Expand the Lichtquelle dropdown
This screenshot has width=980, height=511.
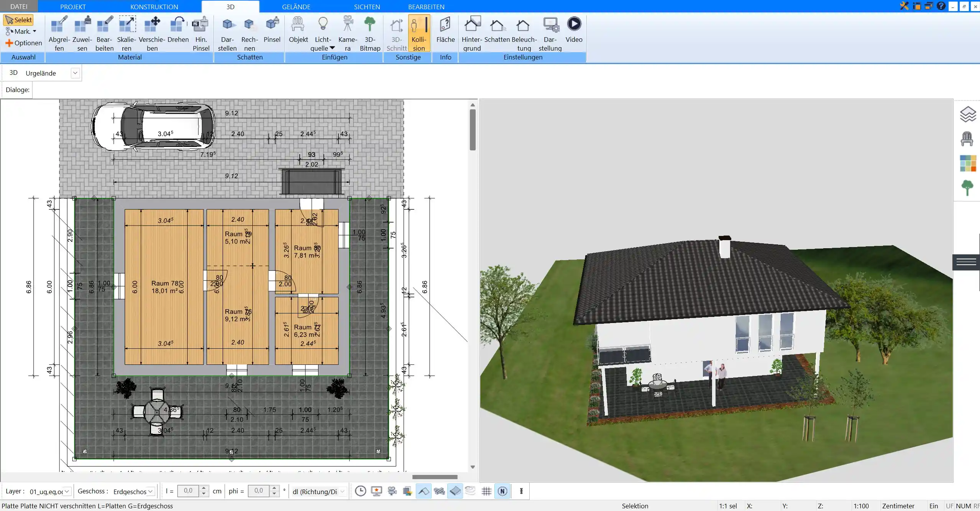click(x=332, y=48)
